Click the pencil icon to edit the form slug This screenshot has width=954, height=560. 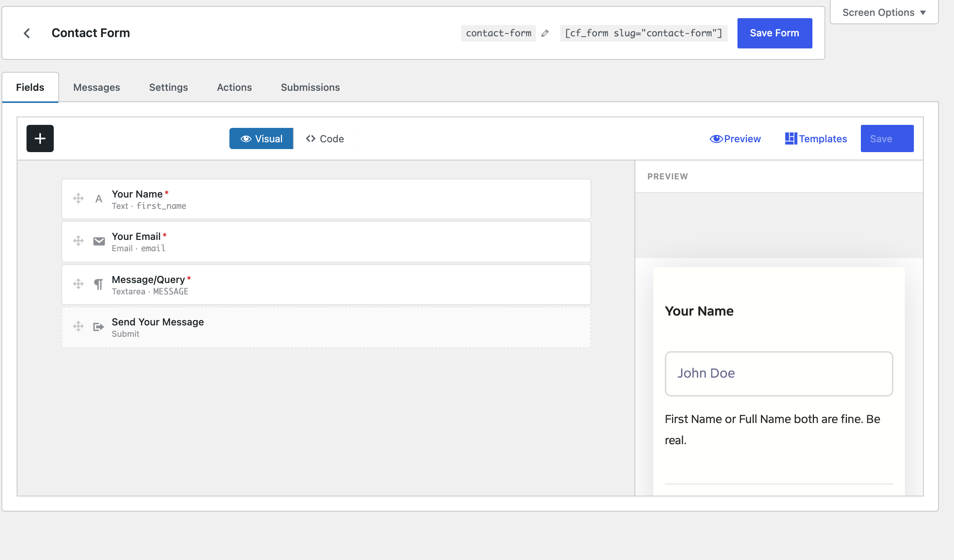point(545,33)
